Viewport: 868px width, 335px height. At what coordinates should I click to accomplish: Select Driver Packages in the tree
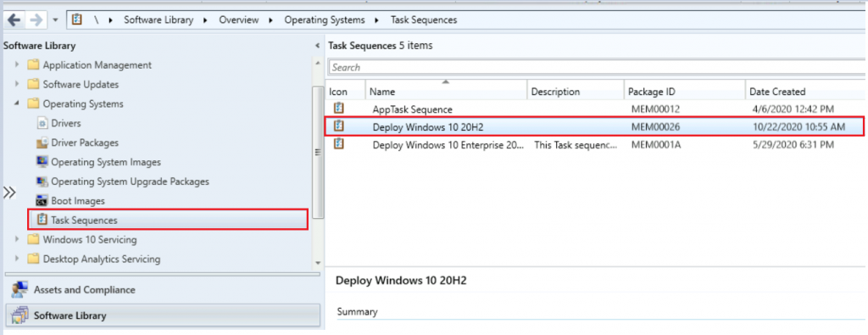[x=85, y=142]
